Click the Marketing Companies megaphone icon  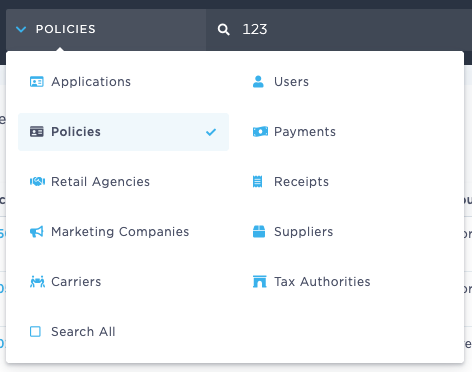[x=36, y=232]
